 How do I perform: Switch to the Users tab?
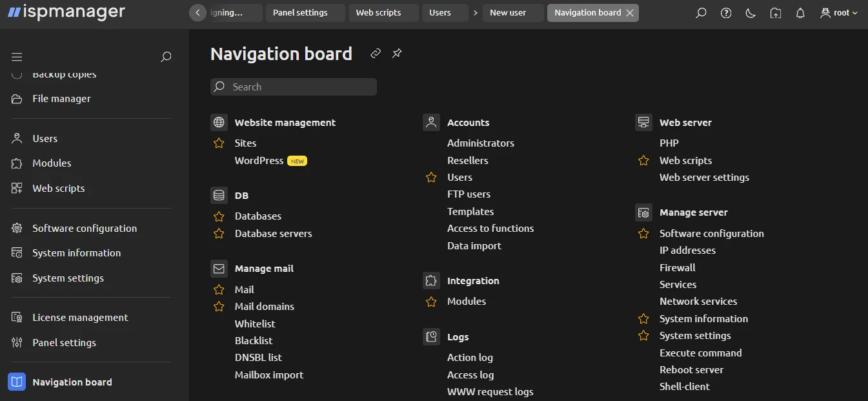point(445,12)
